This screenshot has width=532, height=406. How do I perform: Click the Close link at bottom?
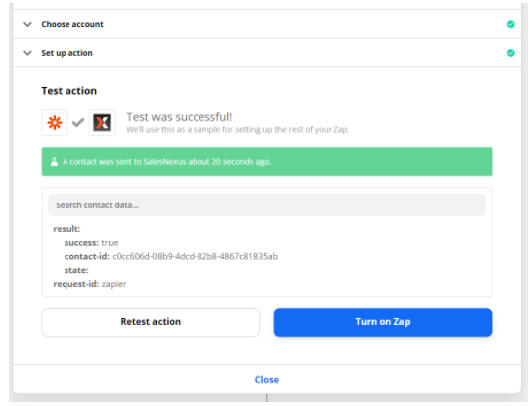click(x=267, y=380)
